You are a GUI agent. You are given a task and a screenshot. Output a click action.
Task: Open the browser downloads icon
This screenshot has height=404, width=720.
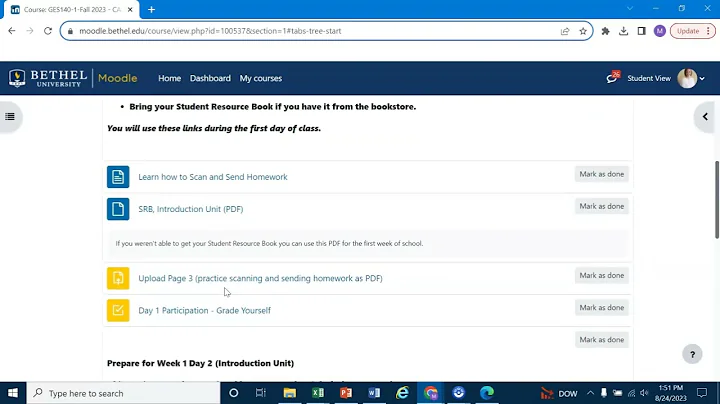point(623,31)
